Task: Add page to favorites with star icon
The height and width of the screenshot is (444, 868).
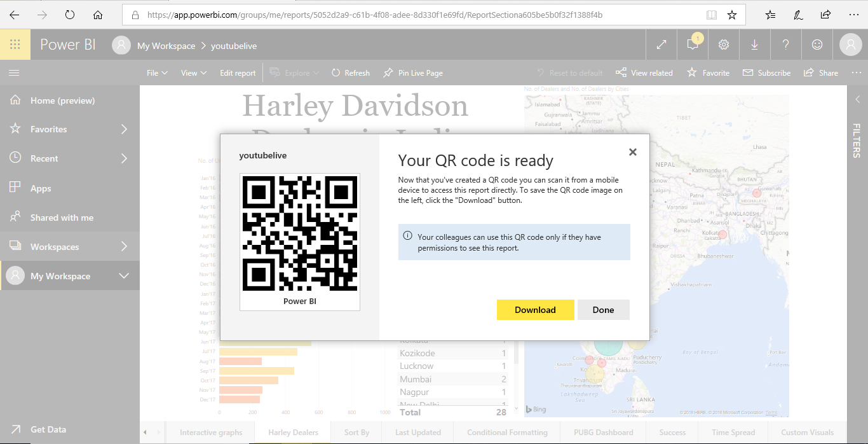Action: [x=732, y=15]
